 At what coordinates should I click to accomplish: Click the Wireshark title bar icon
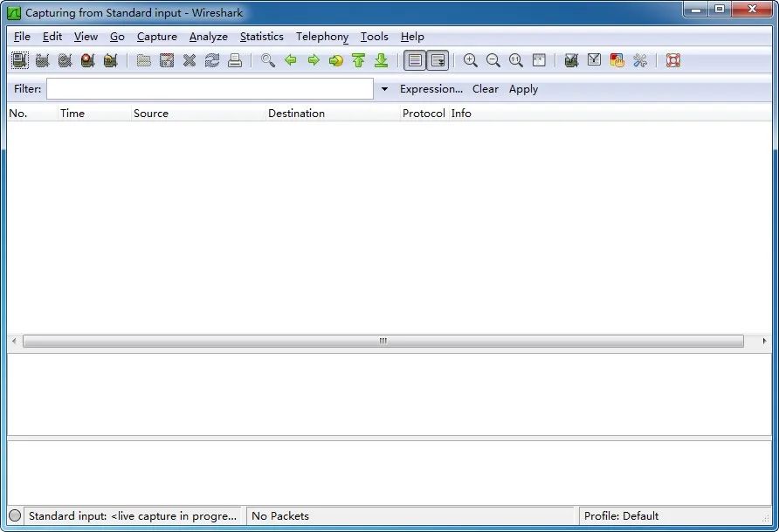pos(14,13)
